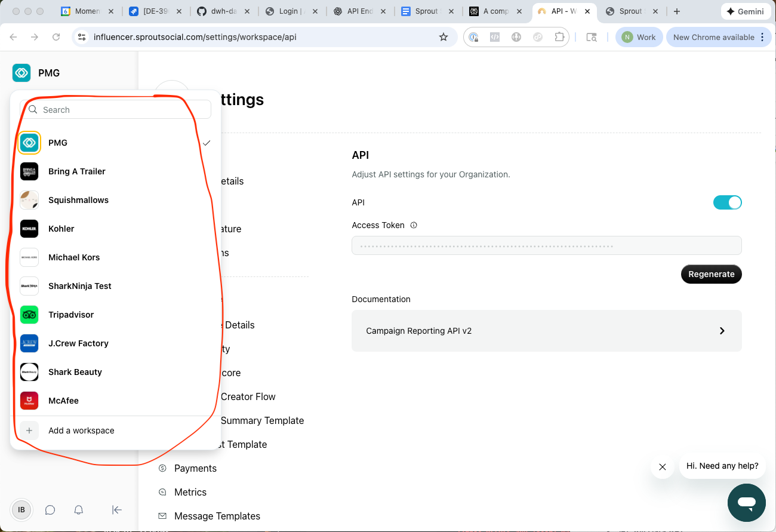Click Add a workspace
The height and width of the screenshot is (532, 776).
pyautogui.click(x=81, y=430)
